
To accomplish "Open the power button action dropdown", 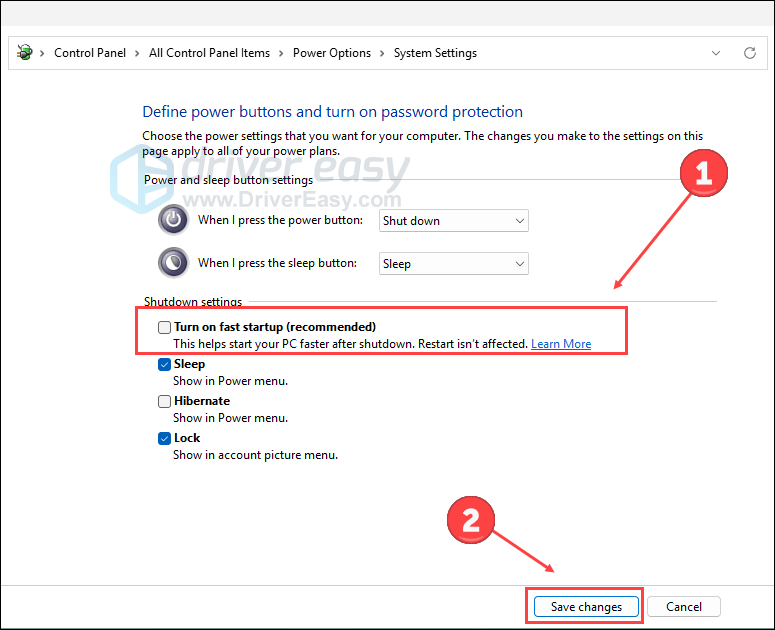I will tap(453, 220).
